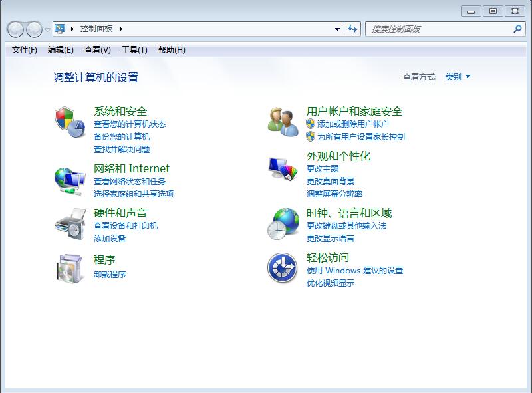The width and height of the screenshot is (532, 393).
Task: Open the 查看(V) menu
Action: pyautogui.click(x=98, y=50)
